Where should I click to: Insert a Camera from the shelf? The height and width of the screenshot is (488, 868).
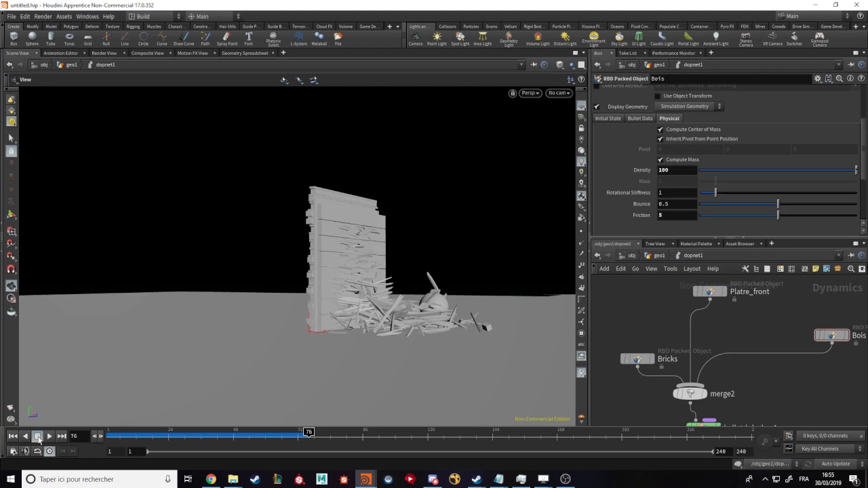[416, 39]
